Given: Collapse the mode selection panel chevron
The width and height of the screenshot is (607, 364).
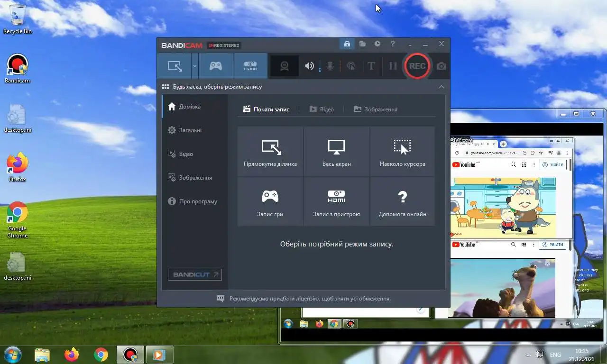Looking at the screenshot, I should click(441, 87).
